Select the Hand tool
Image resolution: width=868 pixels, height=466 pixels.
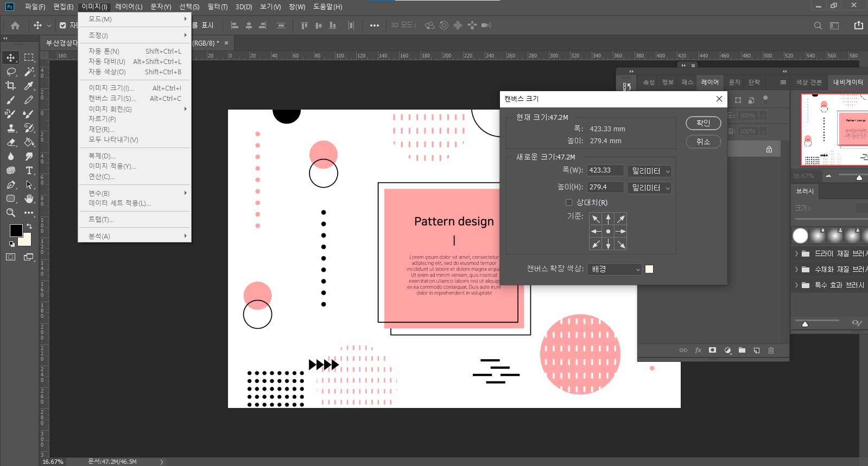pos(29,199)
